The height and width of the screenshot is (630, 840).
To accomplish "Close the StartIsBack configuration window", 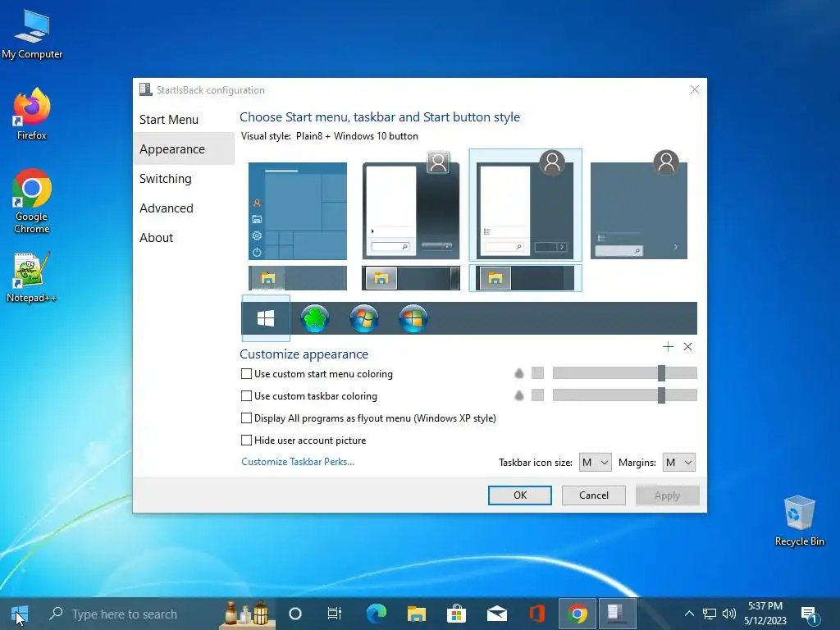I will (x=694, y=89).
